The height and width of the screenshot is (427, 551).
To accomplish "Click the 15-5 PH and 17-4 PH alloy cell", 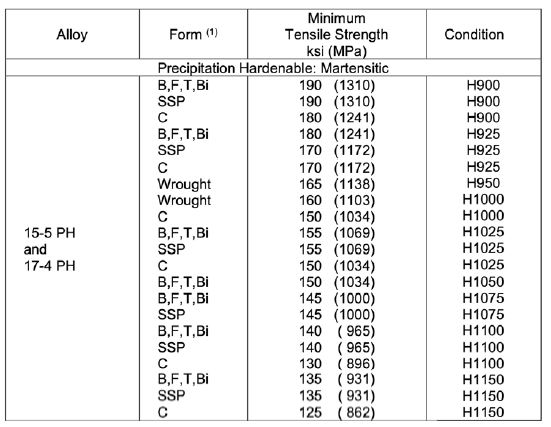I will pyautogui.click(x=50, y=249).
